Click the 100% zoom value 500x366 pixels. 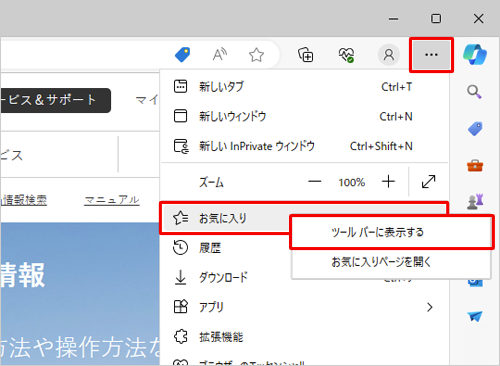[352, 182]
